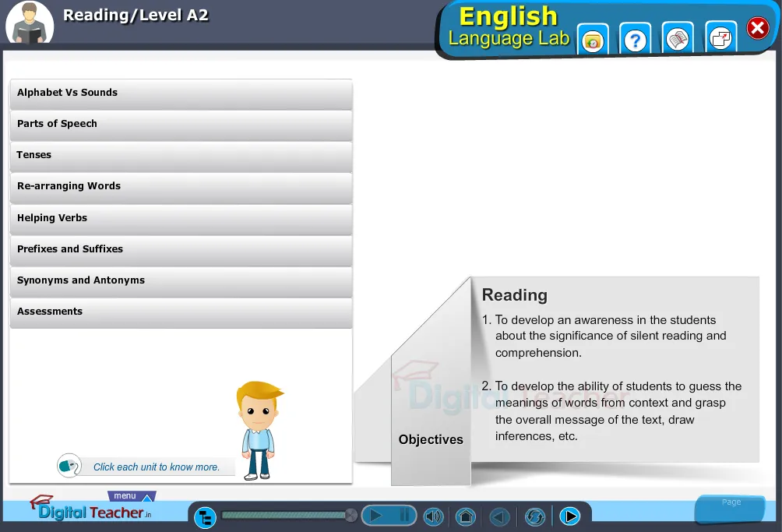782x532 pixels.
Task: Open the tree-structure sitemap icon
Action: [x=205, y=517]
